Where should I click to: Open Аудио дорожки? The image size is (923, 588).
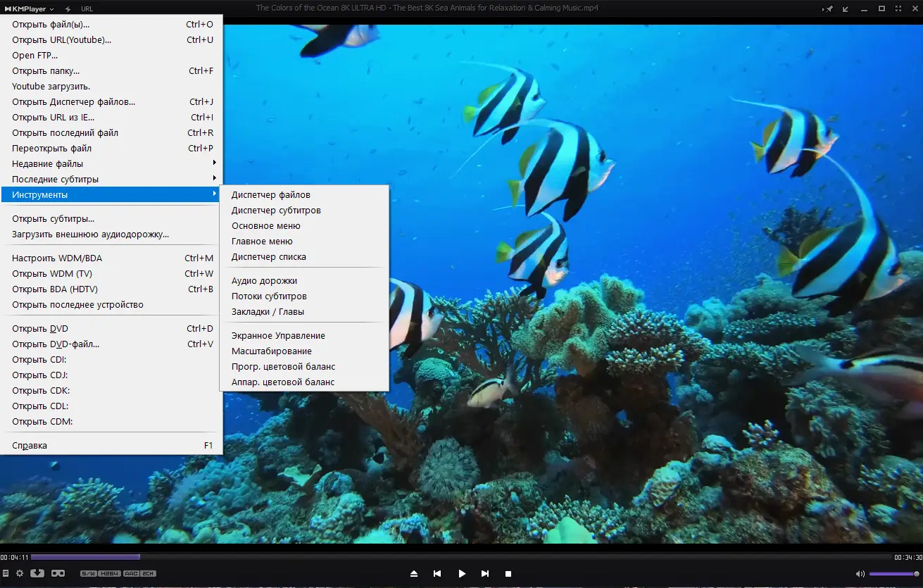304,280
